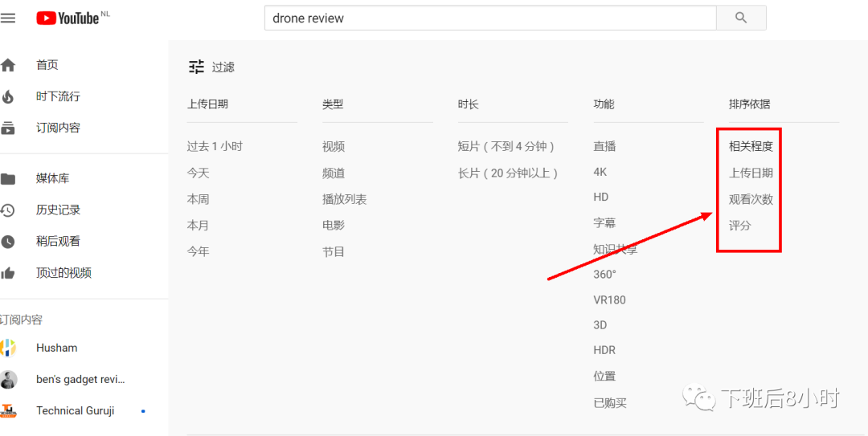
Task: Click the Husham channel avatar
Action: click(x=8, y=348)
